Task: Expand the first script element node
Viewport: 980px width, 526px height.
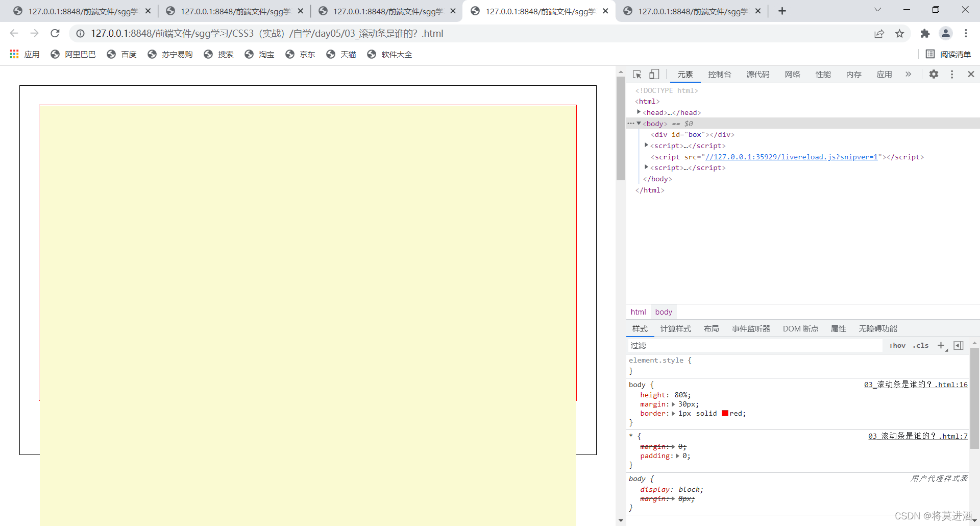Action: [646, 145]
